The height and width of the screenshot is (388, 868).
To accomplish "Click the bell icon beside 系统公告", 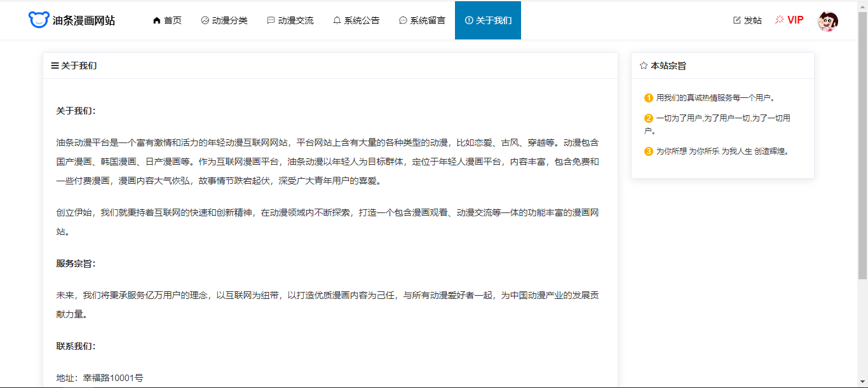I will [x=337, y=20].
